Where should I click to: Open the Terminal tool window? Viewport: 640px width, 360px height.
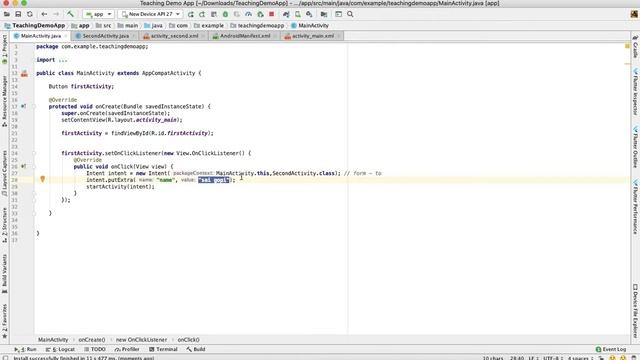[163, 349]
